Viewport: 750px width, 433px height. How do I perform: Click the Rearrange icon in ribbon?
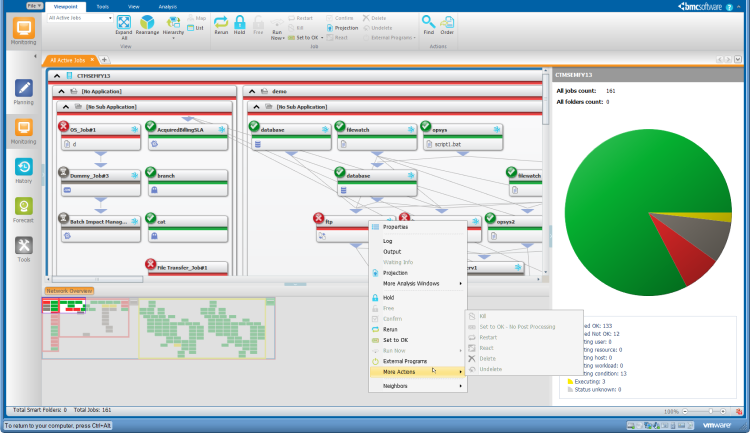coord(147,25)
